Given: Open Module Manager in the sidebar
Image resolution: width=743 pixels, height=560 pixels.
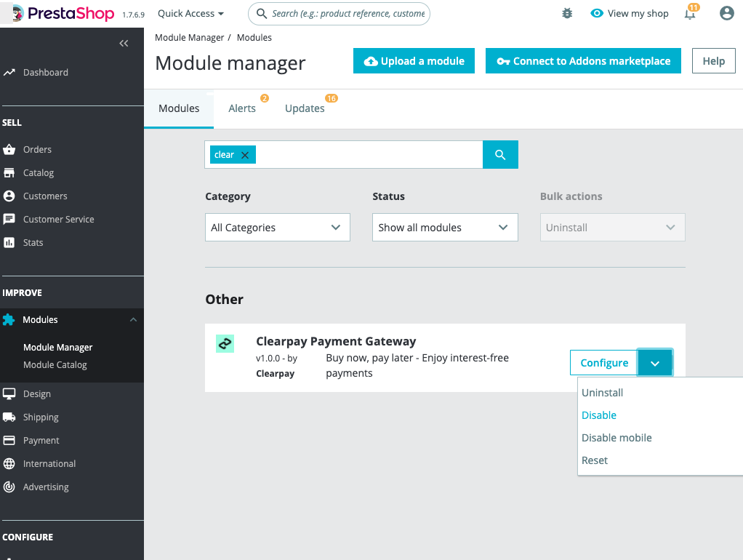Looking at the screenshot, I should click(x=58, y=347).
